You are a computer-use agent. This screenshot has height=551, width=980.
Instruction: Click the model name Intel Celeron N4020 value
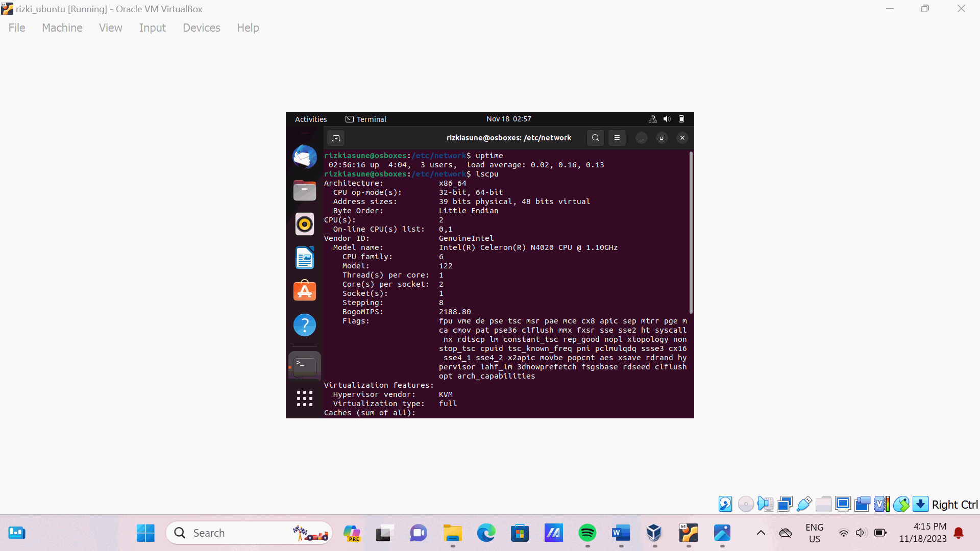(x=528, y=247)
